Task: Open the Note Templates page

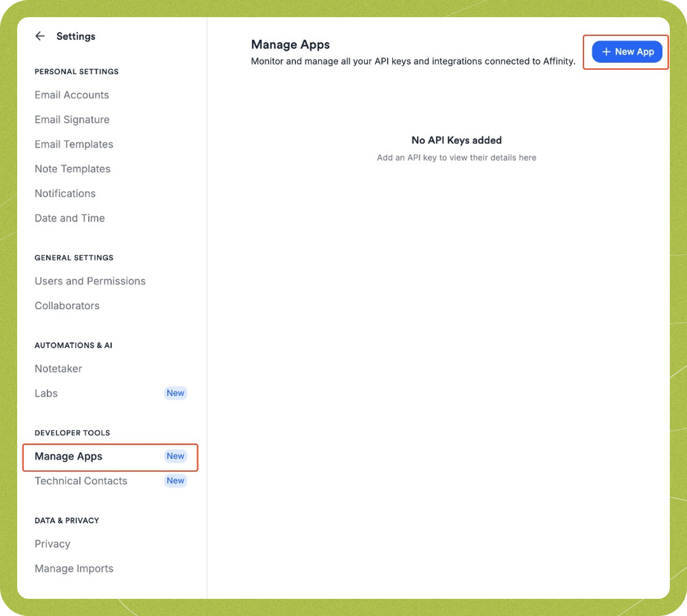Action: coord(72,169)
